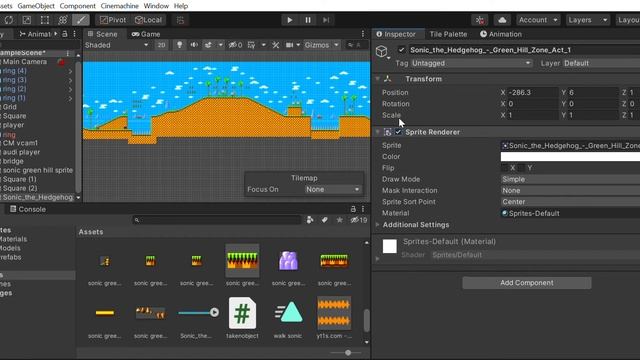This screenshot has height=360, width=640.
Task: Open the Account dropdown
Action: point(538,20)
